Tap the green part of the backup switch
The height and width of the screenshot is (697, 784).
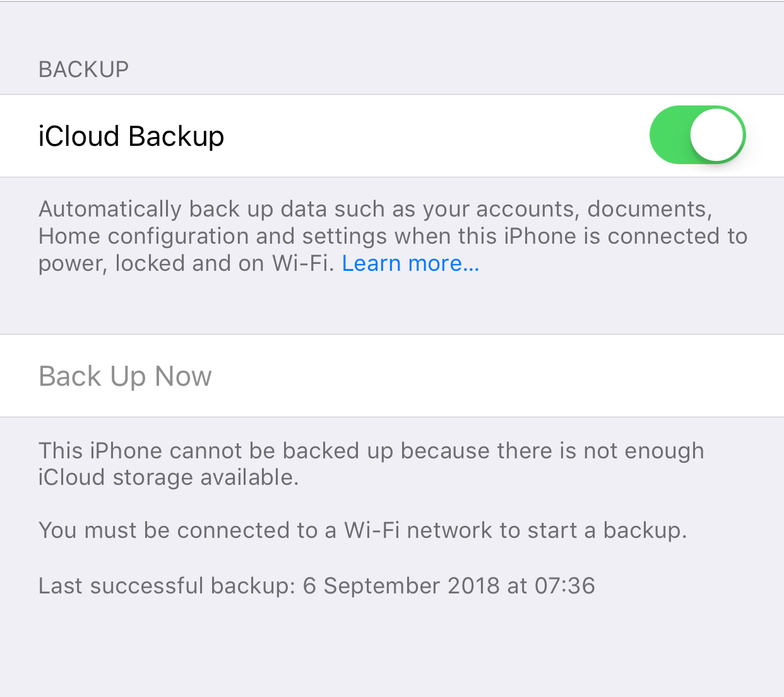669,135
